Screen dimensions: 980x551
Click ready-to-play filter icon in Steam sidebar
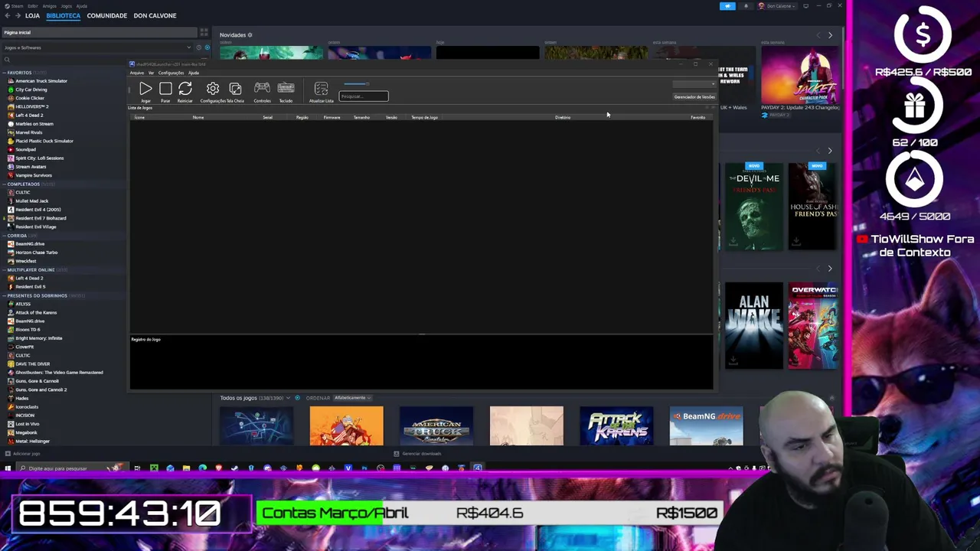pos(207,47)
